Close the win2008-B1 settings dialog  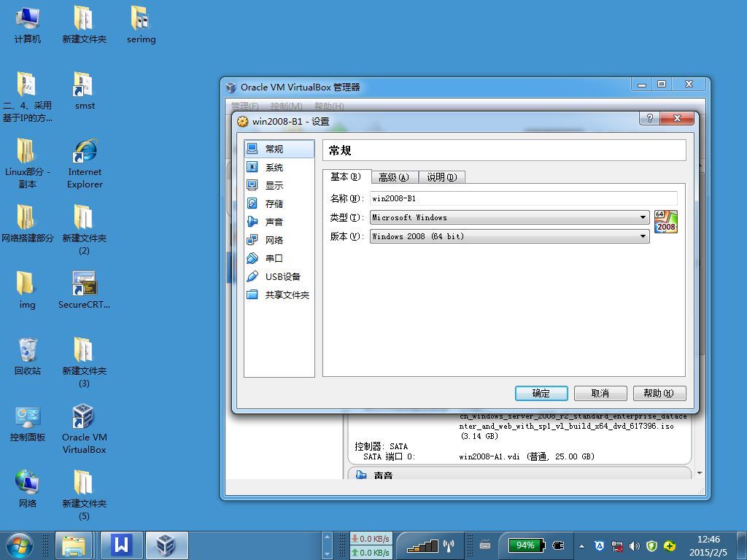pyautogui.click(x=677, y=118)
